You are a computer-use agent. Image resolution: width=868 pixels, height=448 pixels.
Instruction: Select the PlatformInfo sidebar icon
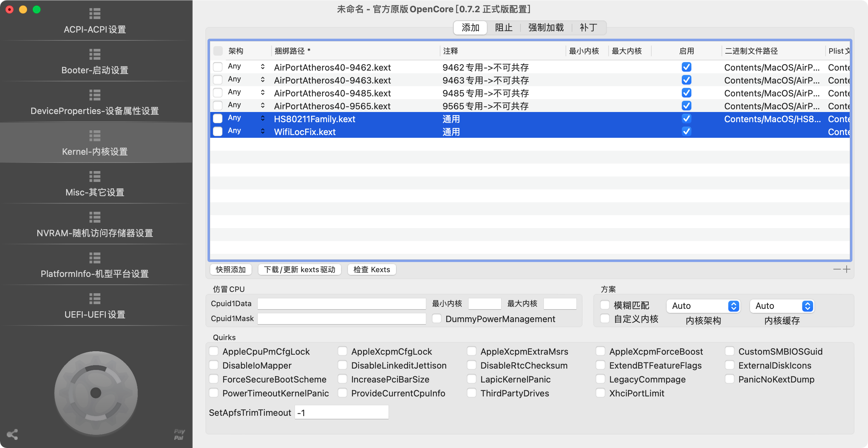point(95,258)
